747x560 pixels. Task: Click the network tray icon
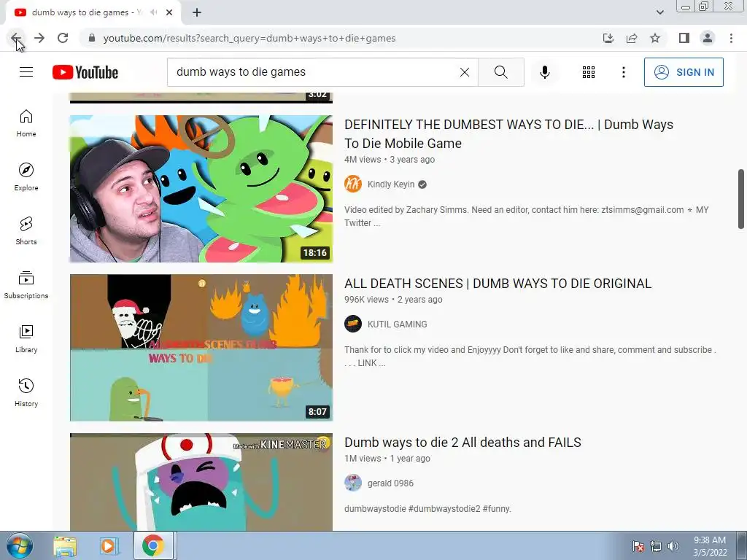pos(656,546)
